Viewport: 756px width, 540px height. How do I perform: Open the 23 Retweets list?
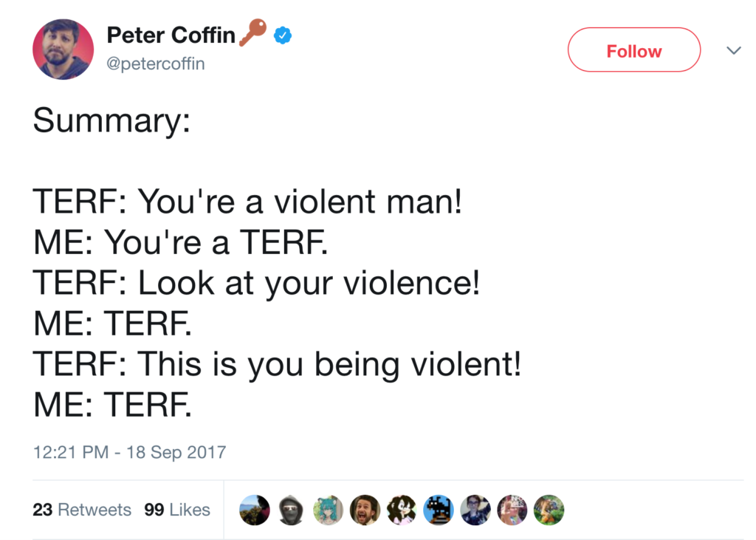coord(81,510)
